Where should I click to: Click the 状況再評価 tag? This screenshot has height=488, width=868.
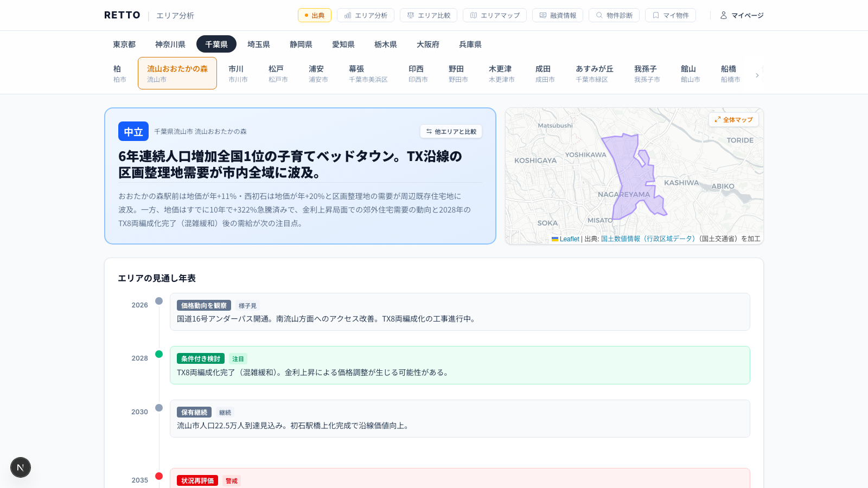pos(197,480)
